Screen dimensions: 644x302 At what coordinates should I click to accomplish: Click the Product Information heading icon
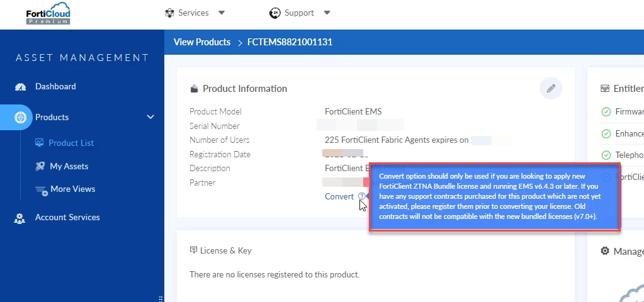click(194, 89)
